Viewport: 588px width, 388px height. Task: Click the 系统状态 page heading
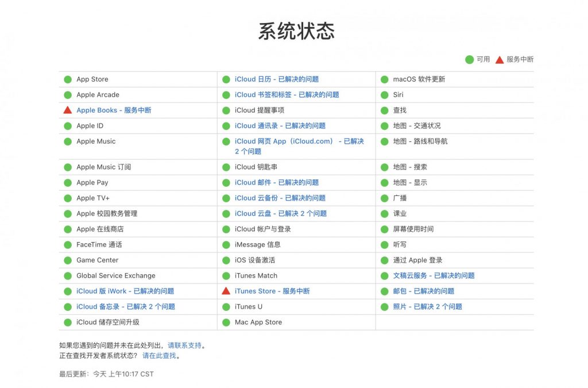pos(296,31)
